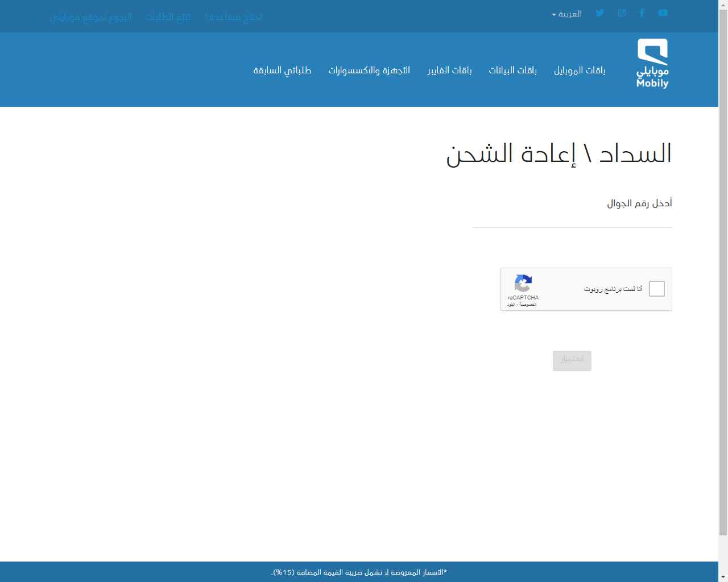Open the باقات الموبايل menu
The image size is (728, 582).
coord(580,70)
